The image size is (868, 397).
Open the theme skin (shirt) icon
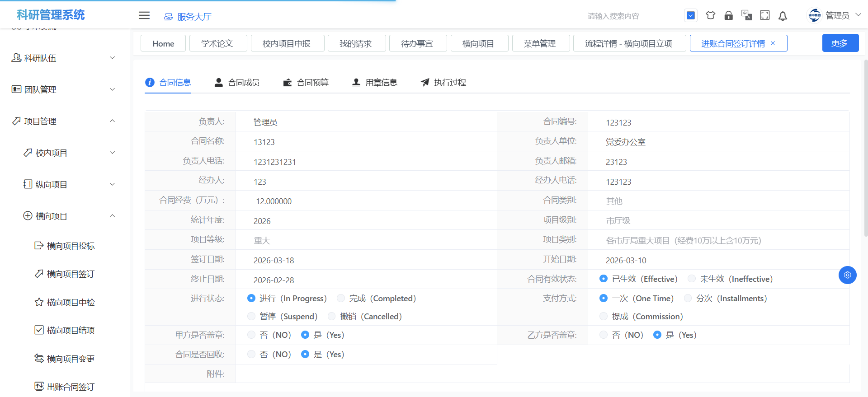(x=710, y=15)
